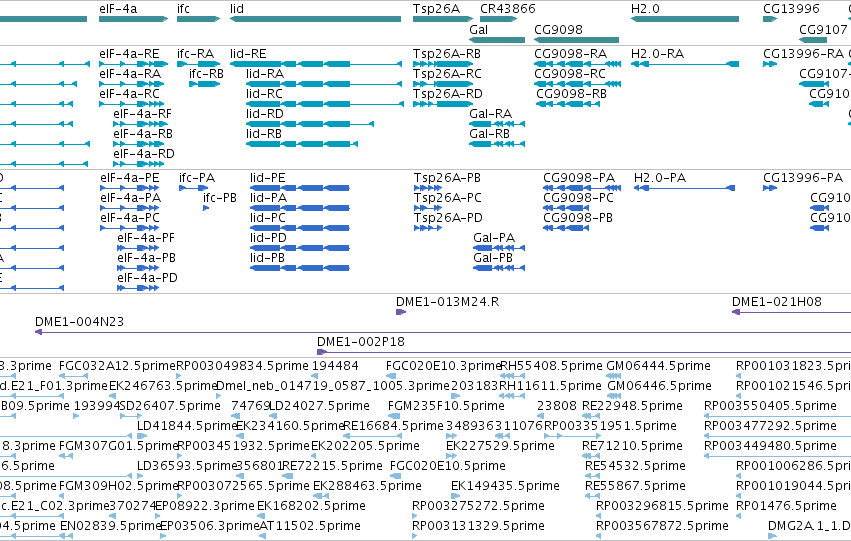The height and width of the screenshot is (541, 851).
Task: Open the lid-PB protein entry
Action: pyautogui.click(x=267, y=258)
